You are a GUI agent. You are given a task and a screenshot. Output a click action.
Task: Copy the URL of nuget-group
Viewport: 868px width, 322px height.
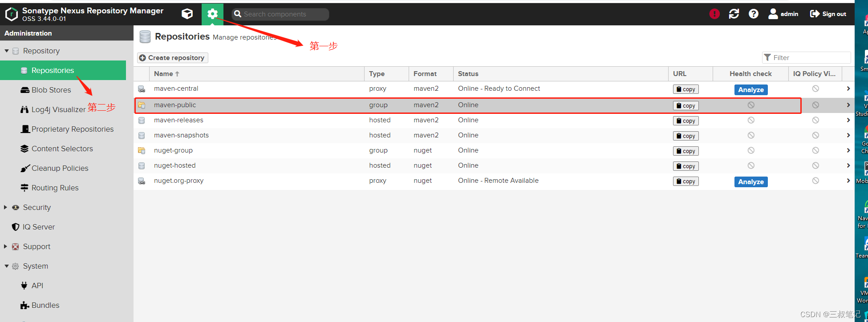tap(685, 151)
